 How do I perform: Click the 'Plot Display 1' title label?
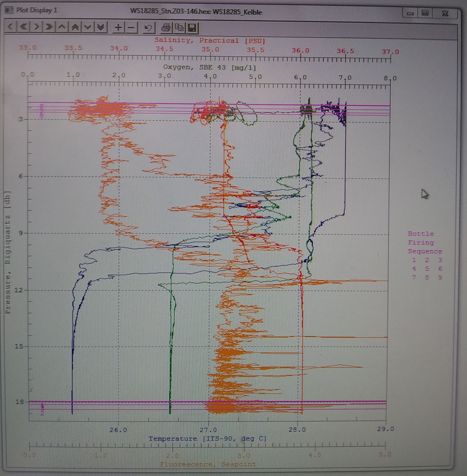[37, 10]
